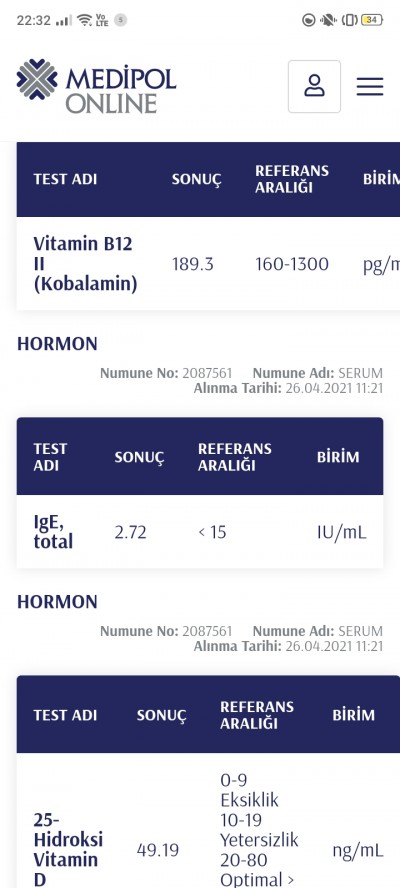
Task: Tap the clock time in status bar
Action: pos(33,20)
